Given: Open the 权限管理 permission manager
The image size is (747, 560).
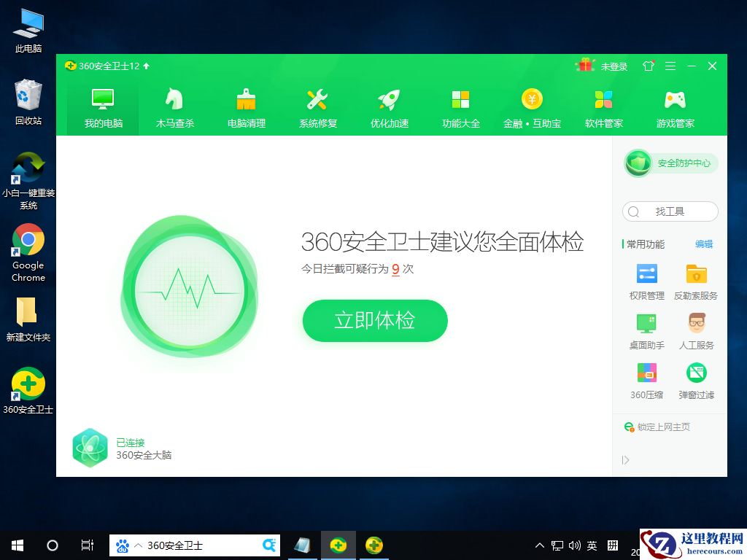Looking at the screenshot, I should click(645, 281).
